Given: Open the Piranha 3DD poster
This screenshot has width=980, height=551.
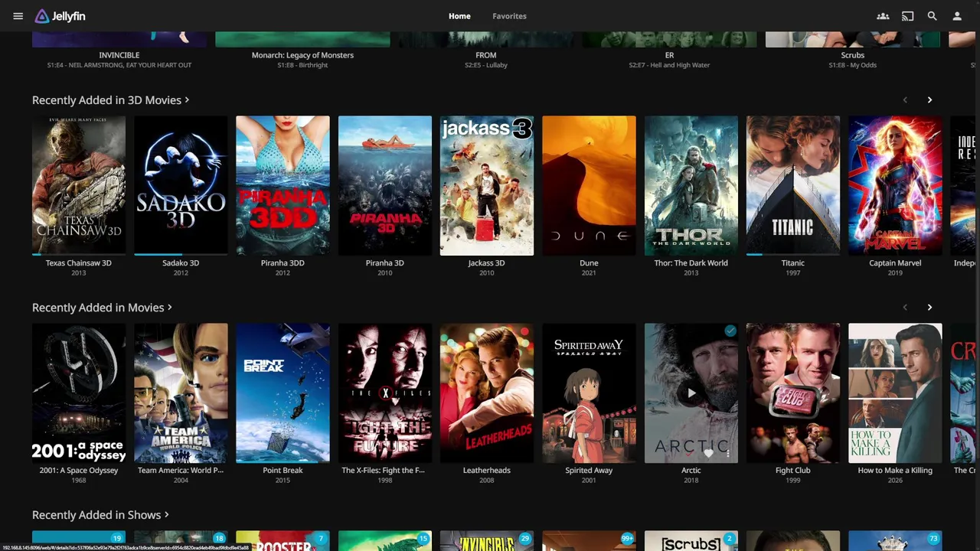Looking at the screenshot, I should click(283, 185).
